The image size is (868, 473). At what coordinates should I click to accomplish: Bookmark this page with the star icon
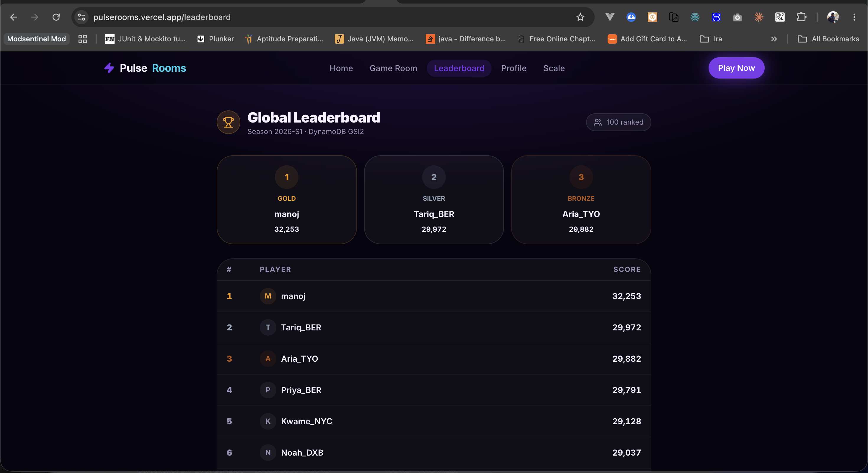pos(580,17)
